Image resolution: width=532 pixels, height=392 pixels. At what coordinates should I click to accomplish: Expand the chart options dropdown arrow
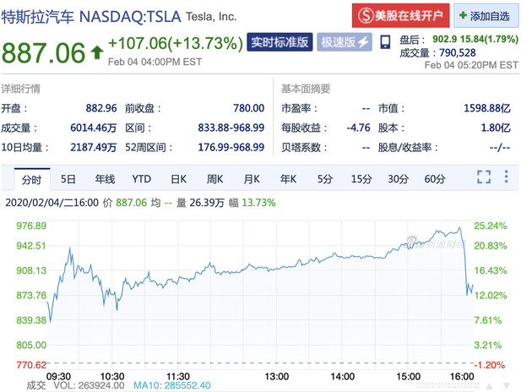(x=507, y=177)
